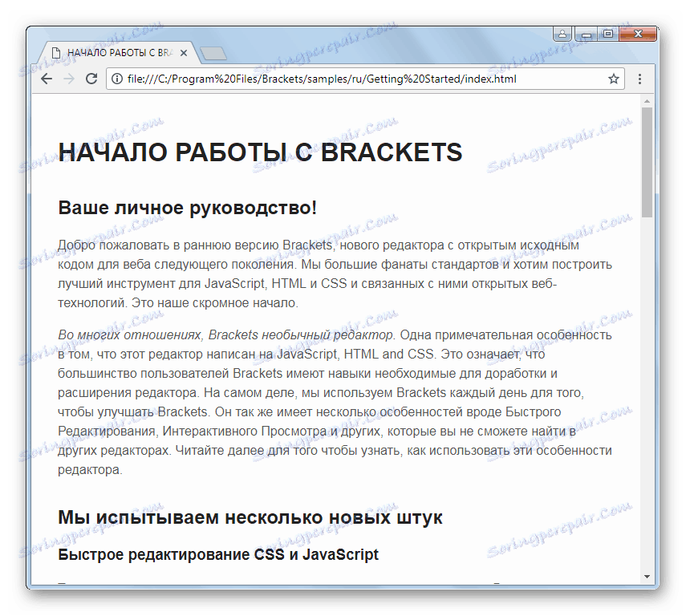Image resolution: width=686 pixels, height=616 pixels.
Task: Close the Getting Started tab via its X
Action: click(184, 52)
